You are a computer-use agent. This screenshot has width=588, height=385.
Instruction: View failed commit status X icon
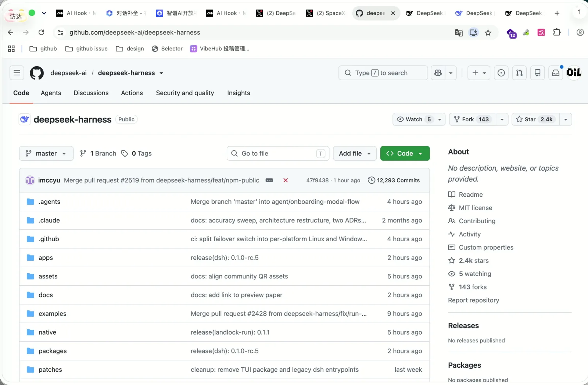[286, 180]
